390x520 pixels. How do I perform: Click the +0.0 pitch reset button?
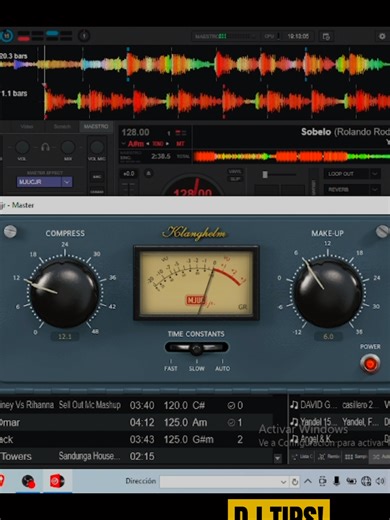(x=129, y=173)
